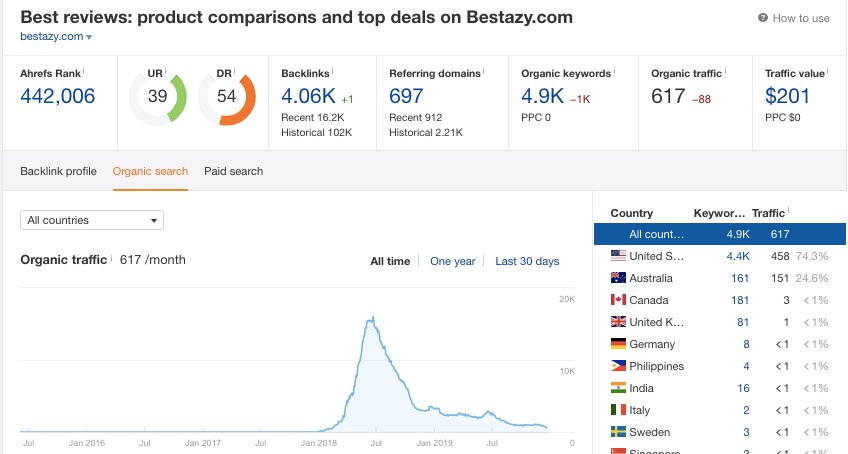This screenshot has width=848, height=454.
Task: Select Last 30 days chart range
Action: [527, 261]
